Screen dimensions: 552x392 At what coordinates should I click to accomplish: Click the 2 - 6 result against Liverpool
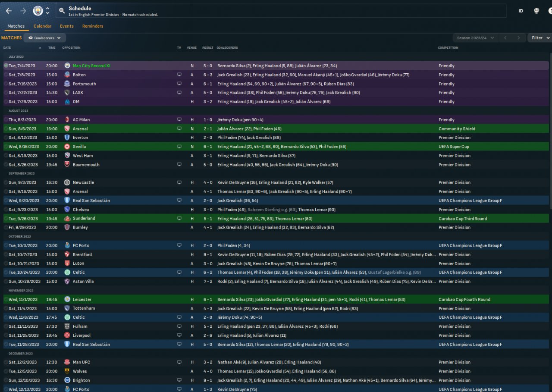[207, 336]
